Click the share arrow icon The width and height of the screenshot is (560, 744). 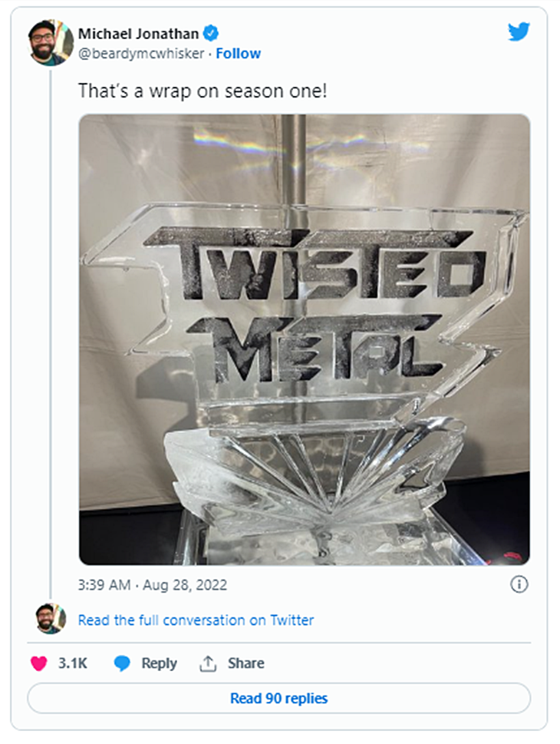(207, 663)
